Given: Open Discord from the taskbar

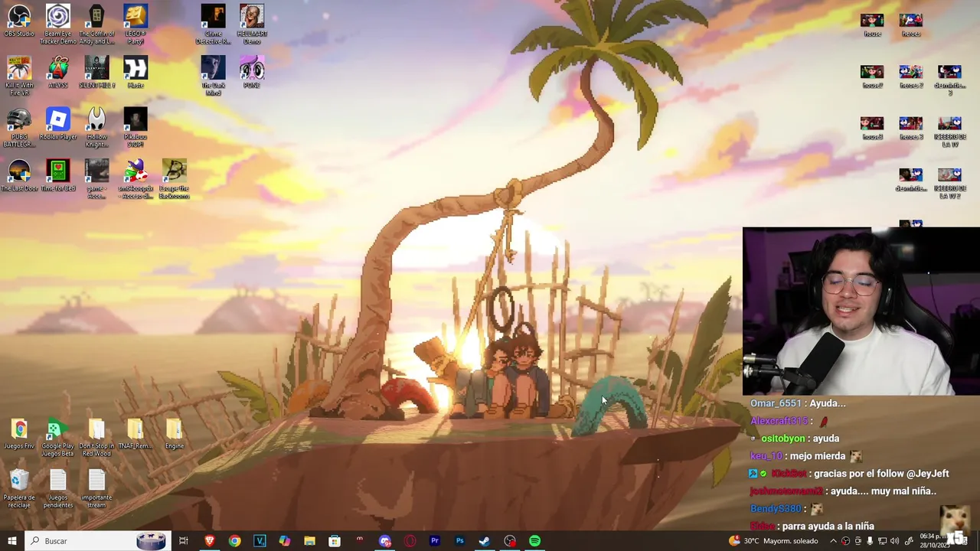Looking at the screenshot, I should pyautogui.click(x=384, y=541).
